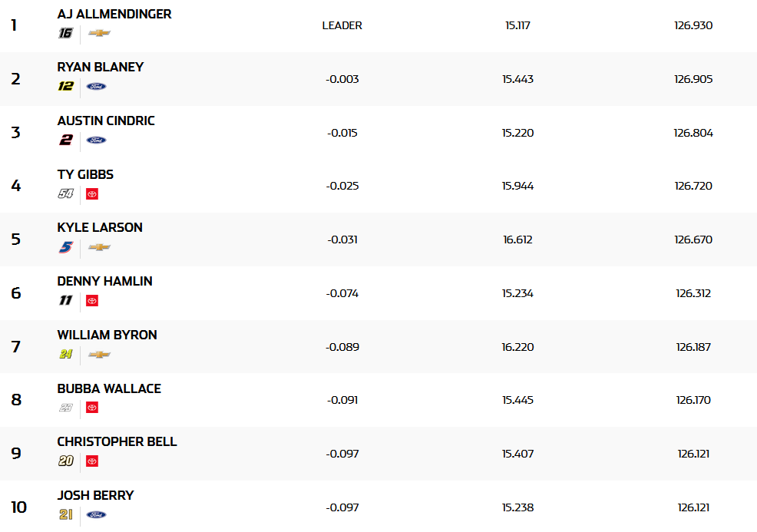Open the Bubba Wallace driver name
Screen dimensions: 757x532
click(109, 388)
